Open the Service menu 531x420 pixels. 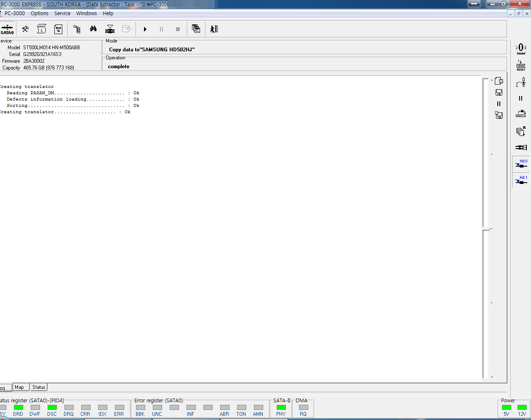pyautogui.click(x=62, y=13)
